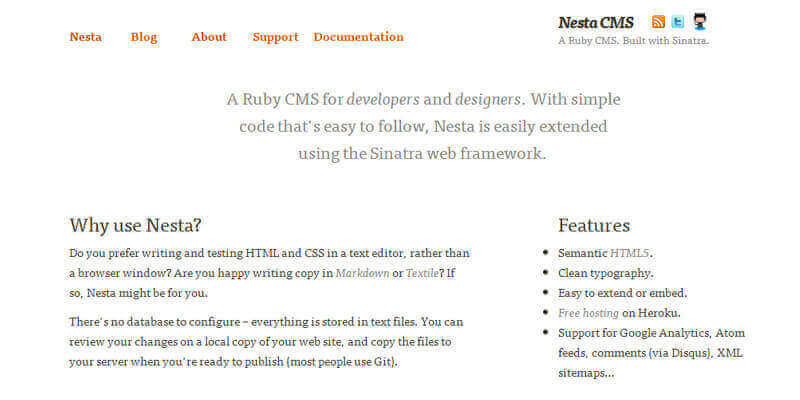
Task: Click the 'Support for Google Analytics' list item
Action: 652,353
